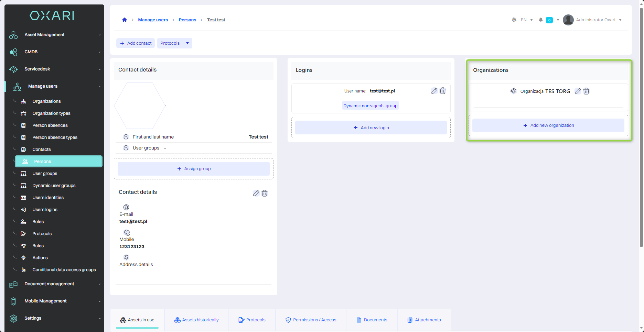Select Dynamic user groups in sidebar
This screenshot has height=332, width=644.
coord(54,186)
